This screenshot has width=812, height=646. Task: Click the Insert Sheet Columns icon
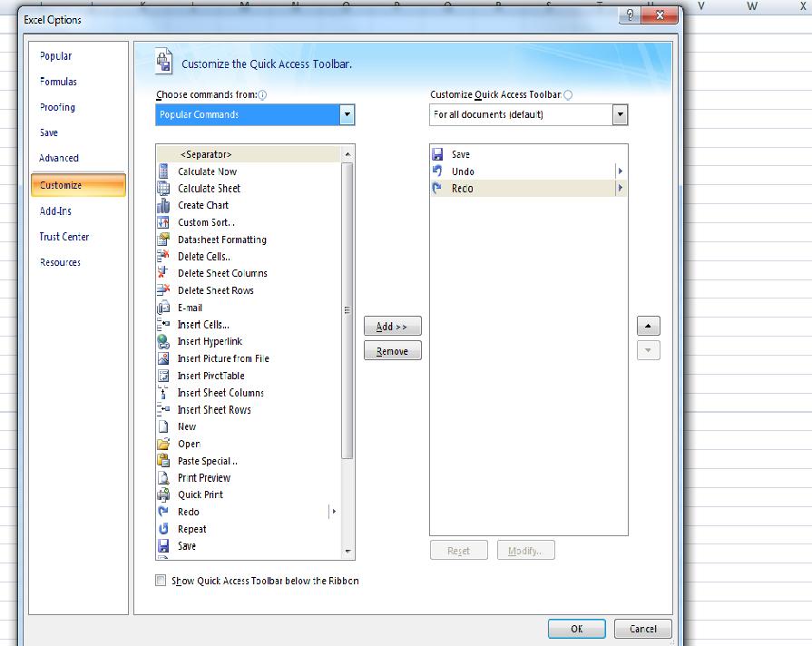click(163, 393)
